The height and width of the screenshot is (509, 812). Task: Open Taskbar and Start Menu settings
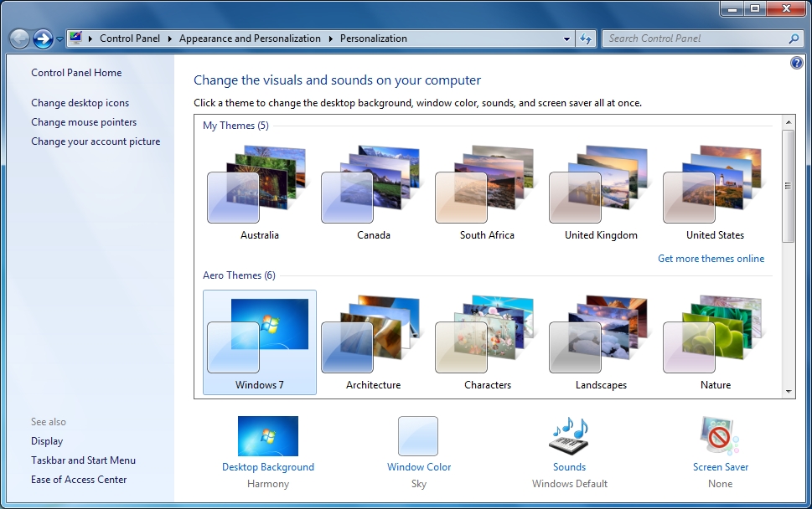pos(83,460)
